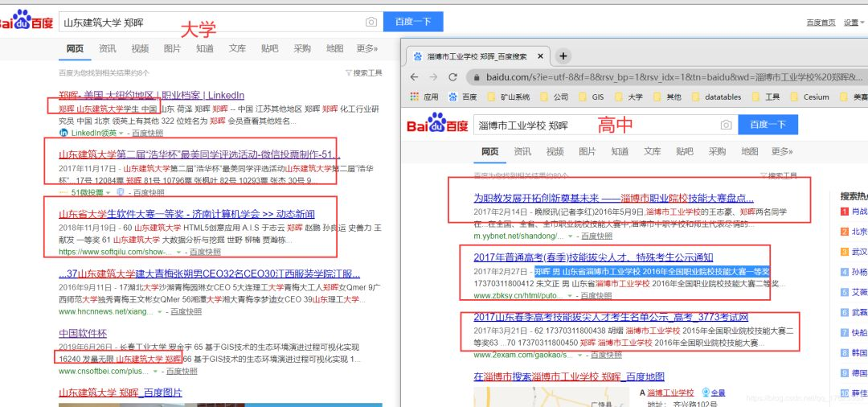Click 百度一下 button in Chrome window
Image resolution: width=868 pixels, height=407 pixels.
768,125
